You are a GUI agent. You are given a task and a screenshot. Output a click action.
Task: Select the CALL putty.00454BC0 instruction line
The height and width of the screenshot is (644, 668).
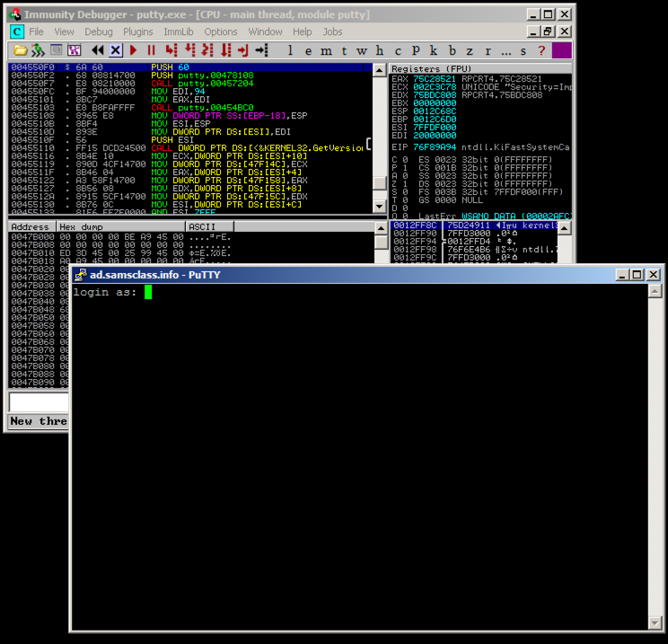[190, 108]
